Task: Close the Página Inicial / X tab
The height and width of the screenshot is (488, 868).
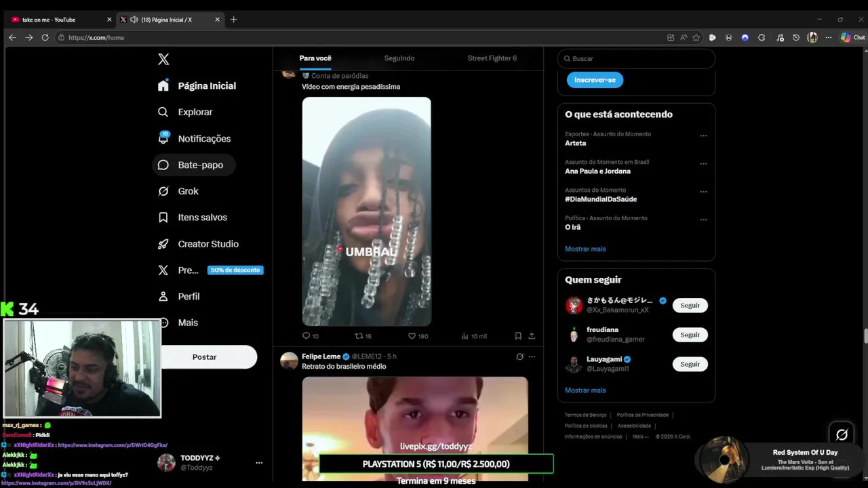Action: [x=217, y=20]
